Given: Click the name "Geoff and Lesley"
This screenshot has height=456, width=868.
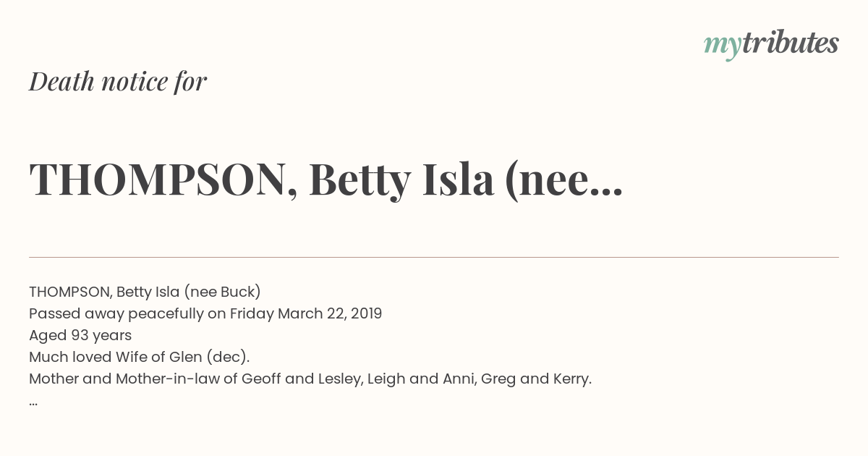Looking at the screenshot, I should tap(302, 379).
